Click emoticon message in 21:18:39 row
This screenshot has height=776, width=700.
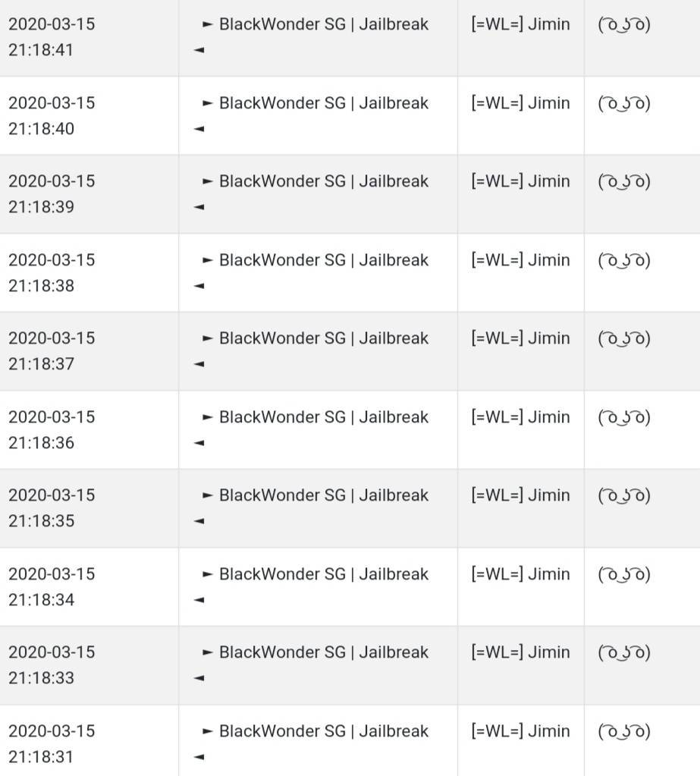tap(624, 181)
